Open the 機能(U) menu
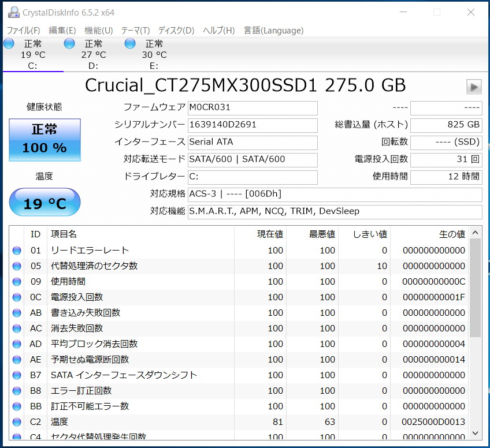The image size is (490, 448). (x=98, y=30)
